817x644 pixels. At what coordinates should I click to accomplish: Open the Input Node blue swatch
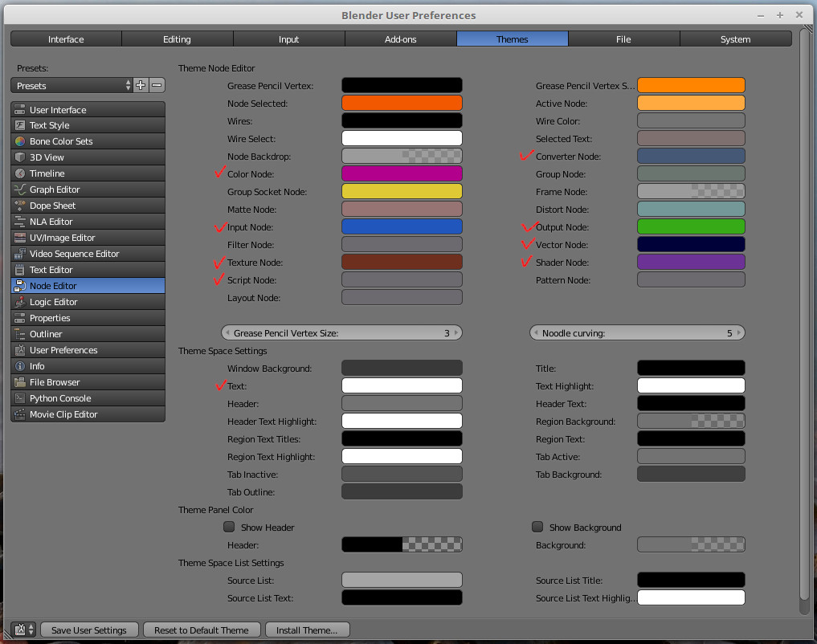[x=402, y=227]
